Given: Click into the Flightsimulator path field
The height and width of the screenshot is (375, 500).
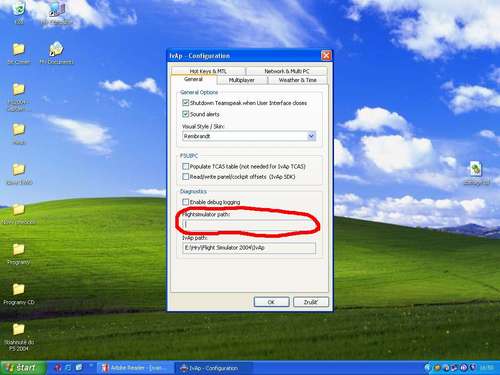Looking at the screenshot, I should (x=249, y=225).
